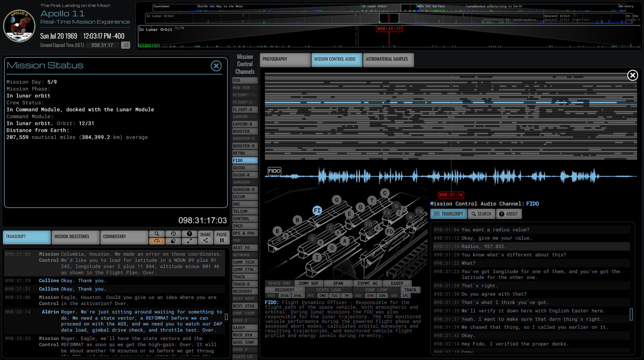Open the Mission Milestones tab

[x=76, y=237]
